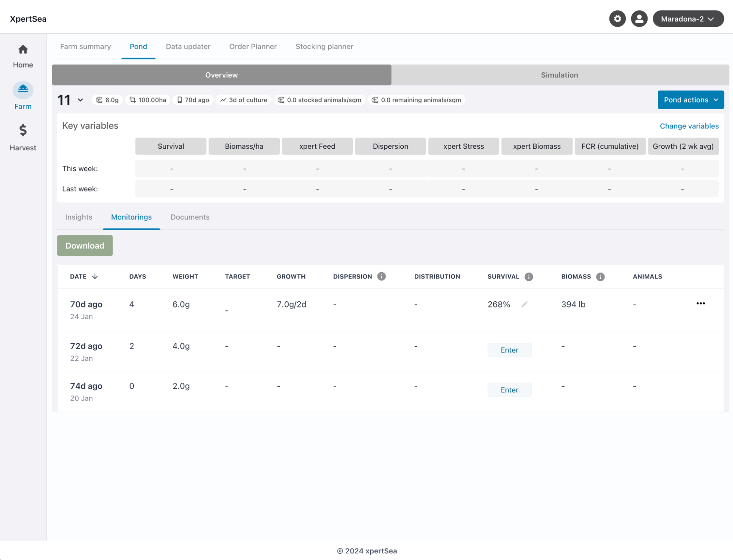Edit the 268% survival with the pencil icon
This screenshot has width=733, height=560.
click(524, 304)
